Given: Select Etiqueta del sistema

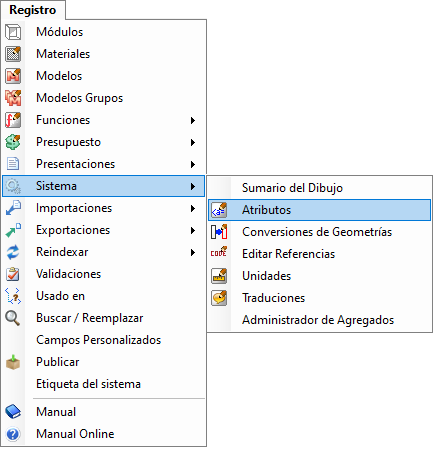Looking at the screenshot, I should (x=103, y=384).
